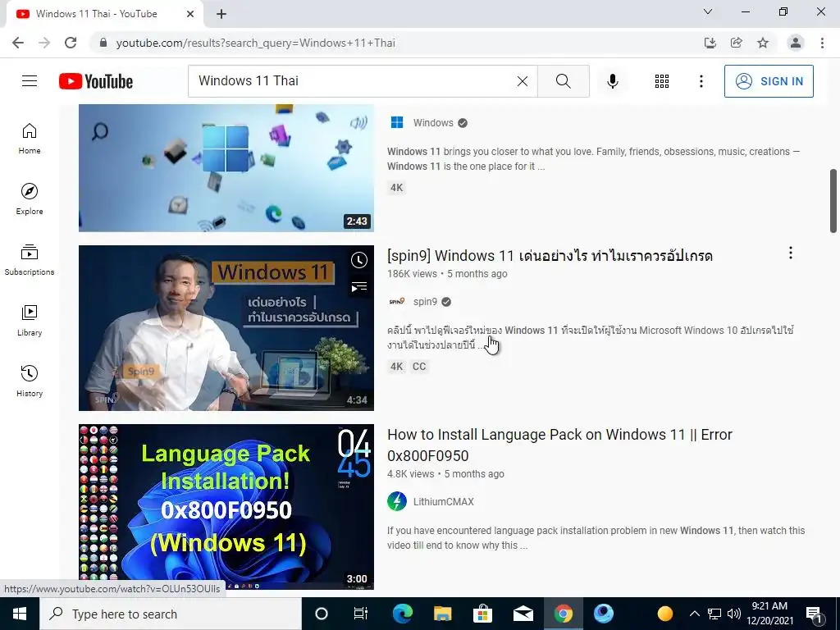This screenshot has height=630, width=840.
Task: Click the page vertical scrollbar
Action: point(833,200)
